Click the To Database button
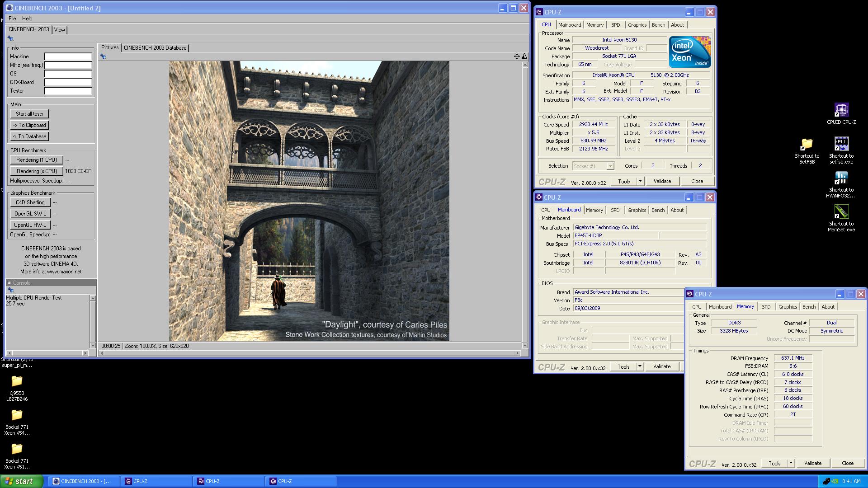The width and height of the screenshot is (868, 488). point(29,136)
